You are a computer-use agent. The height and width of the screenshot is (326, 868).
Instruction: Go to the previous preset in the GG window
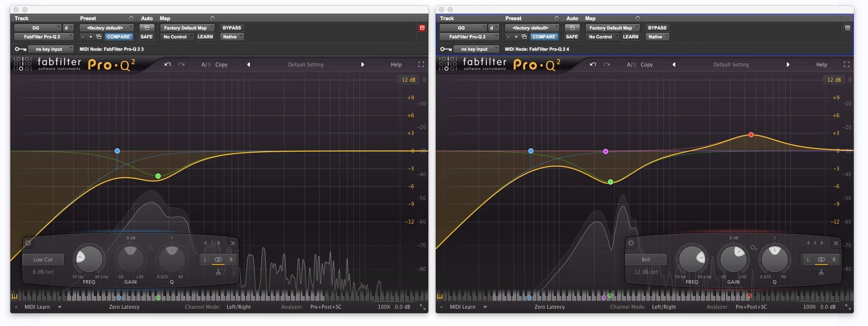(674, 65)
